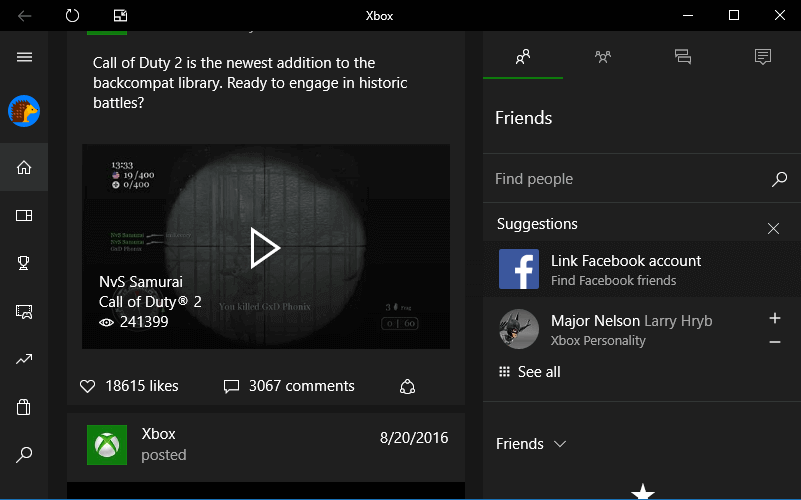Open Trending arrow icon in sidebar

[x=24, y=359]
